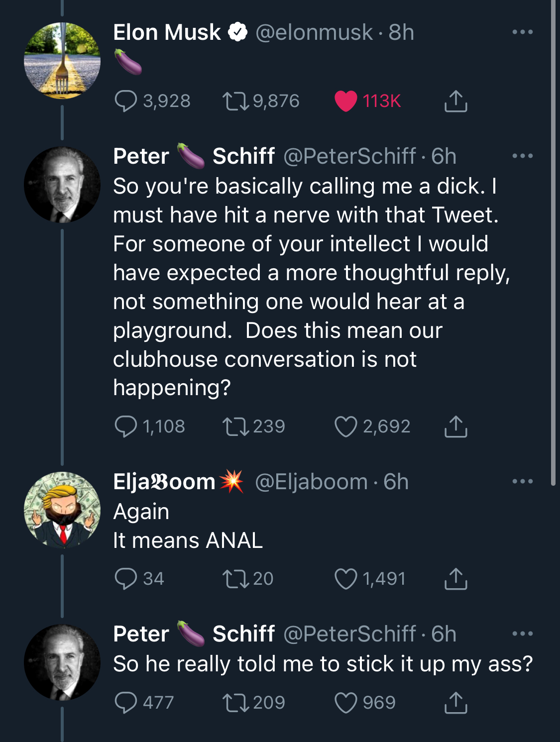Retweet EljaBoom's tweet with 20 retweets

coord(235,579)
